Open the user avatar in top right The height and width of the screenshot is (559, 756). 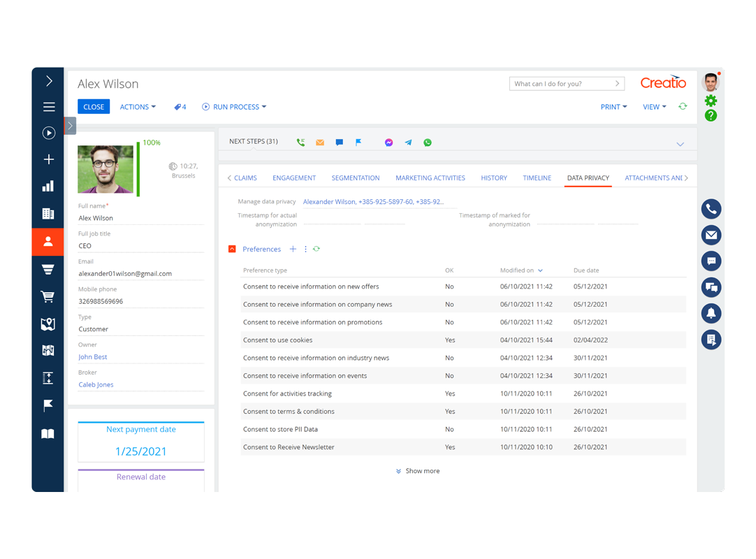coord(711,82)
